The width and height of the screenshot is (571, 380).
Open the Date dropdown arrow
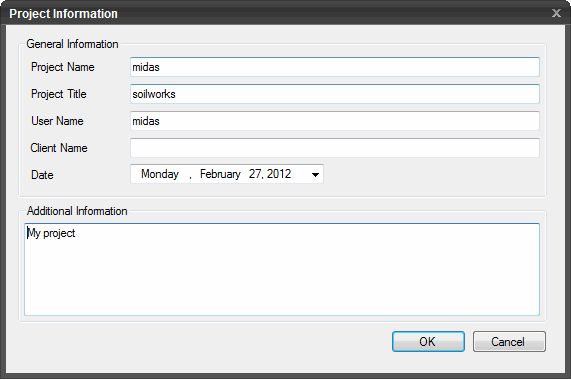[315, 175]
